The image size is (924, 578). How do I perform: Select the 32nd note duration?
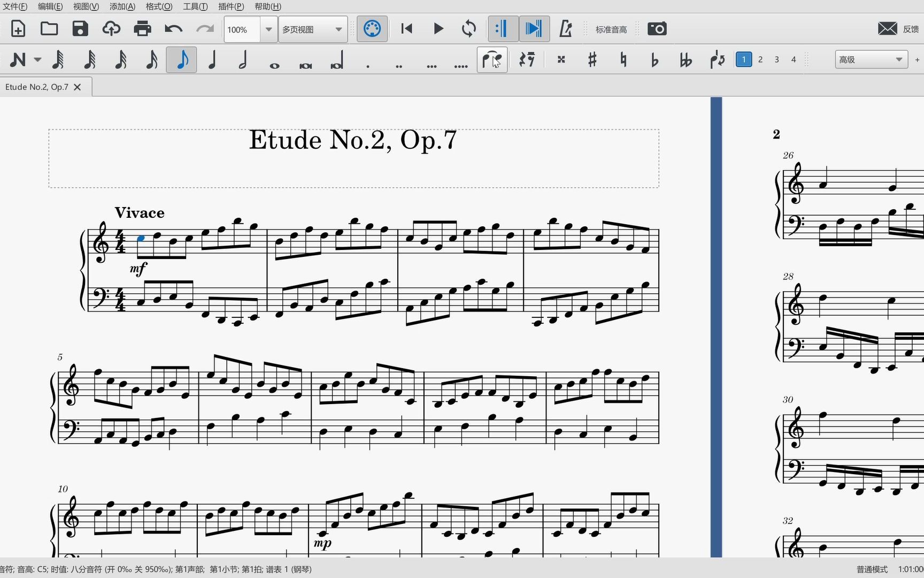(x=120, y=59)
